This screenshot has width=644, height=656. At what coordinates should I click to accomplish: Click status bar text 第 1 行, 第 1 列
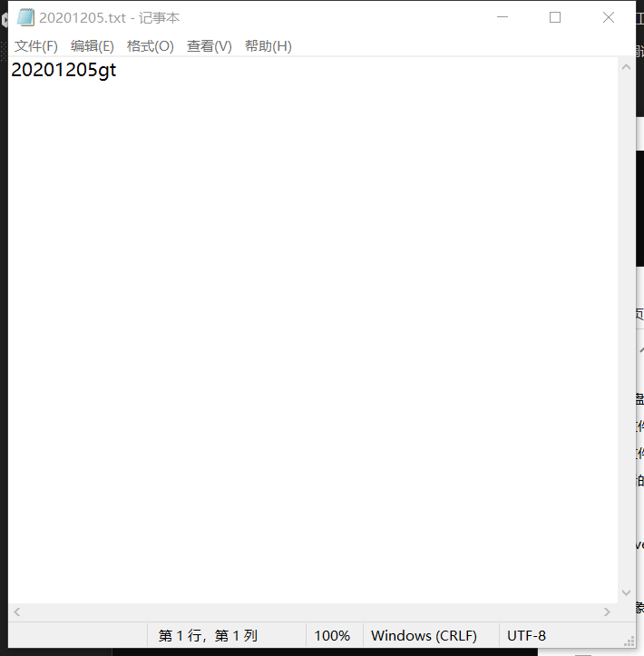click(208, 635)
